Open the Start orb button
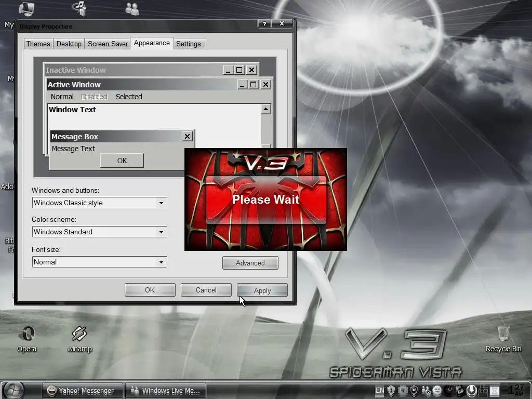 [x=14, y=390]
